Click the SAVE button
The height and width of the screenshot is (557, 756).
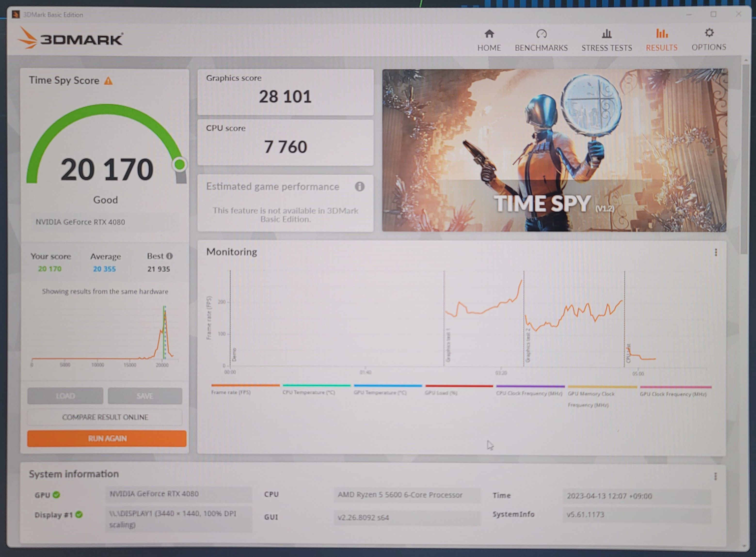(x=145, y=396)
